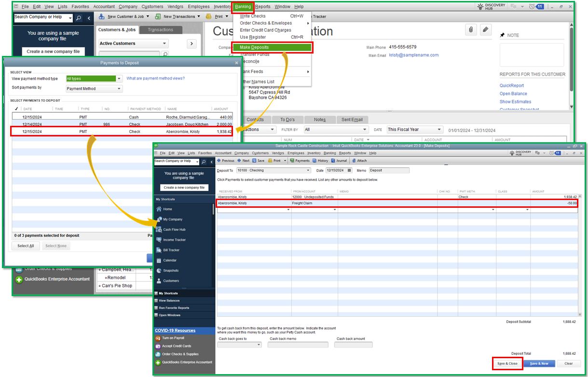Open Sort payments by dropdown
Screen dimensions: 588x377
pyautogui.click(x=119, y=89)
